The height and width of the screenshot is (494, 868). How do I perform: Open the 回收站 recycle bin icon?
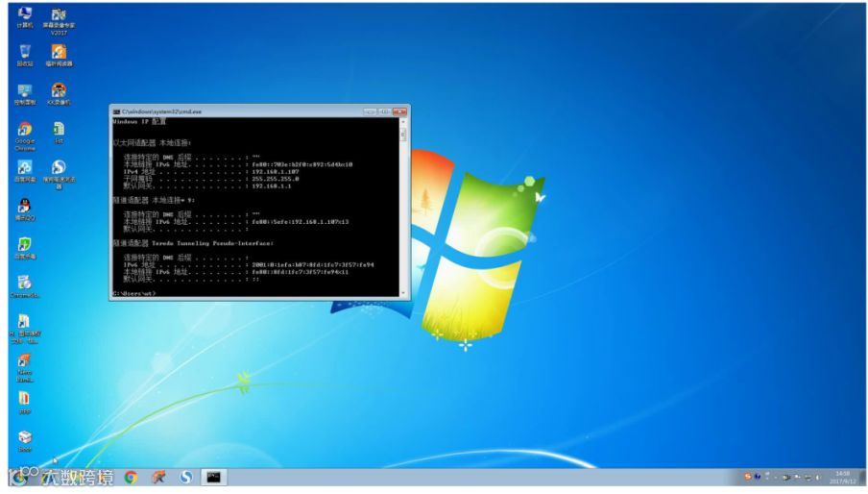click(25, 56)
